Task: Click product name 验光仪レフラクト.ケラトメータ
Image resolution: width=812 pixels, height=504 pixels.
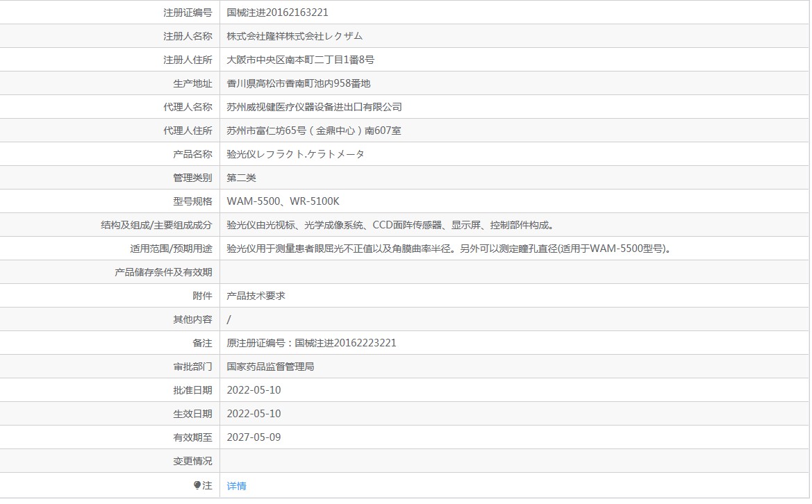Action: tap(295, 154)
